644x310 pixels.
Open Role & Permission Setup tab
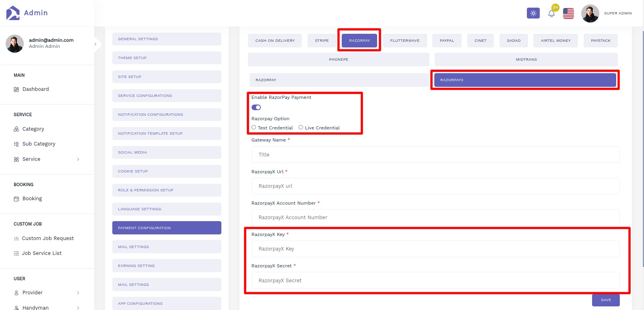167,190
